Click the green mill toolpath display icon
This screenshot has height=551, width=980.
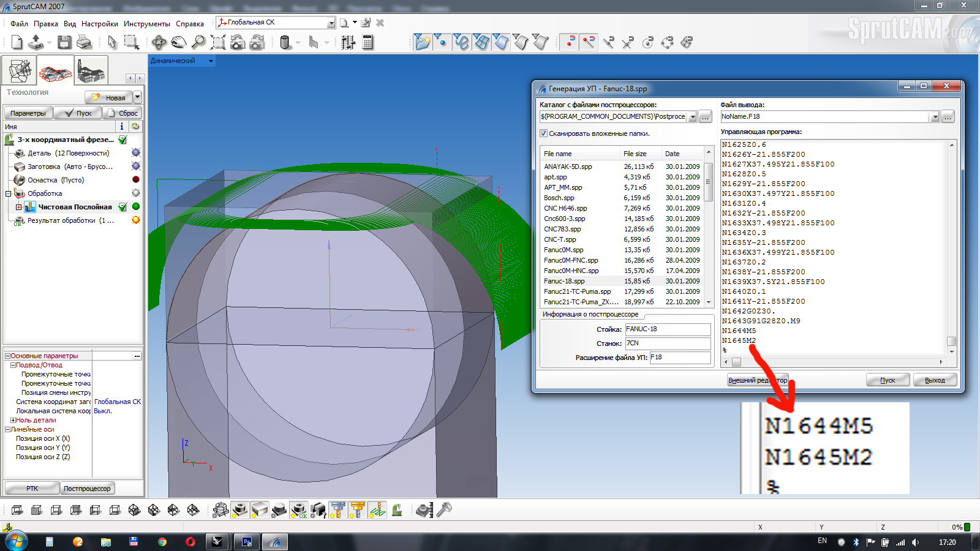click(x=377, y=509)
